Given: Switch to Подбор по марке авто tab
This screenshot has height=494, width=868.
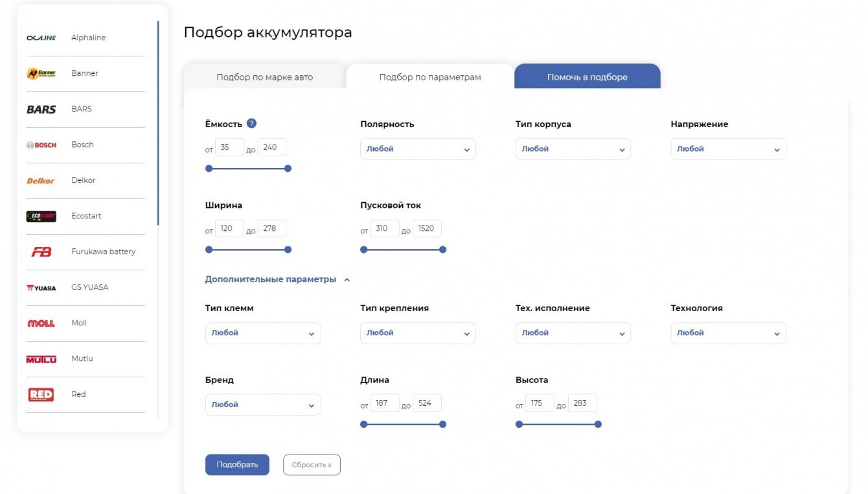Looking at the screenshot, I should [264, 77].
